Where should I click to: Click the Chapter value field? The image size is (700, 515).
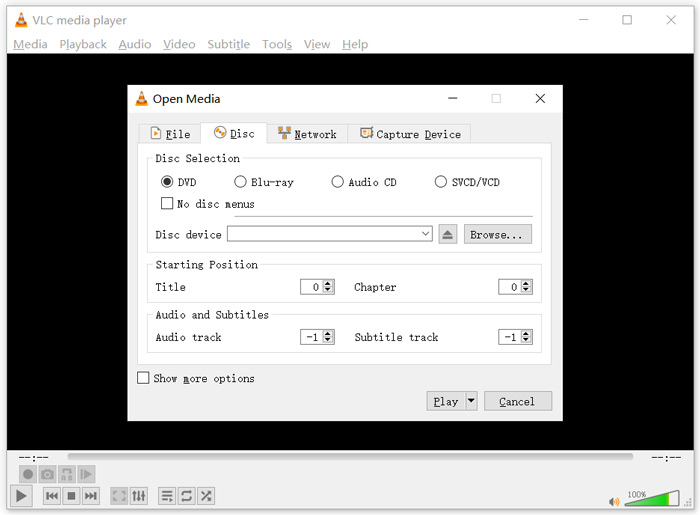(x=510, y=287)
